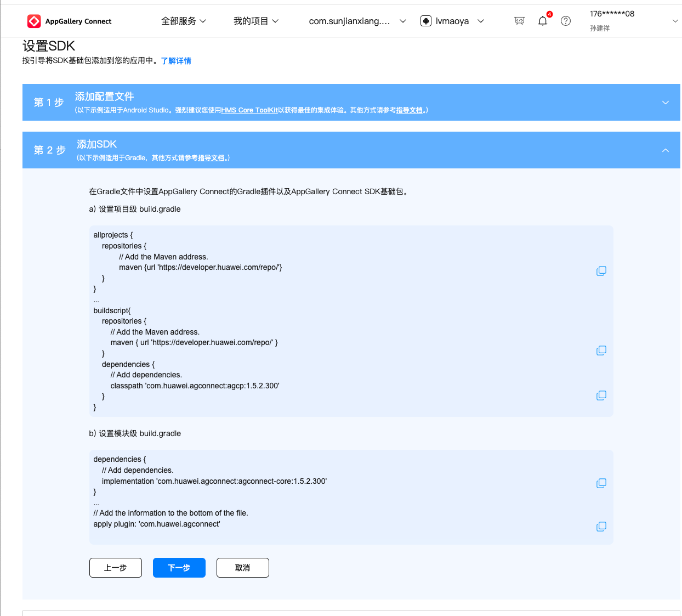Open the 了解详情 link
The image size is (682, 616).
coord(176,61)
